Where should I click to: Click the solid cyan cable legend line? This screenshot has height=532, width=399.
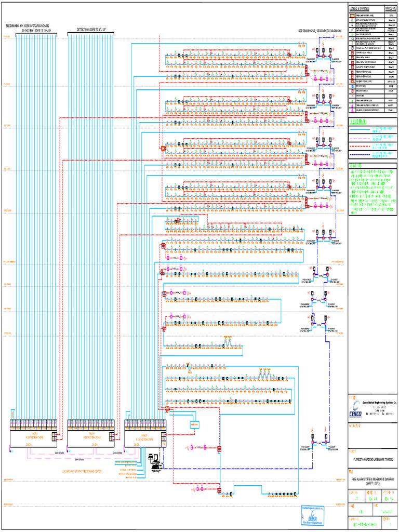click(x=360, y=129)
